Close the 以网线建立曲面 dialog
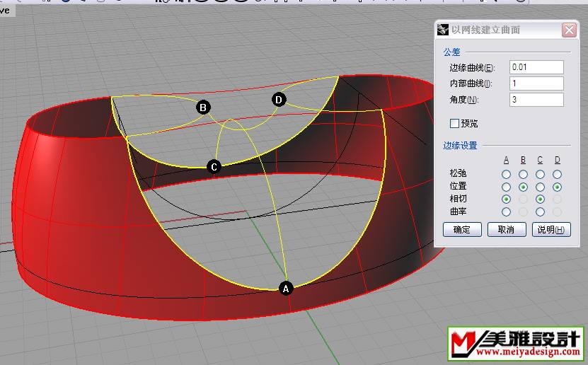The width and height of the screenshot is (588, 365). [569, 30]
